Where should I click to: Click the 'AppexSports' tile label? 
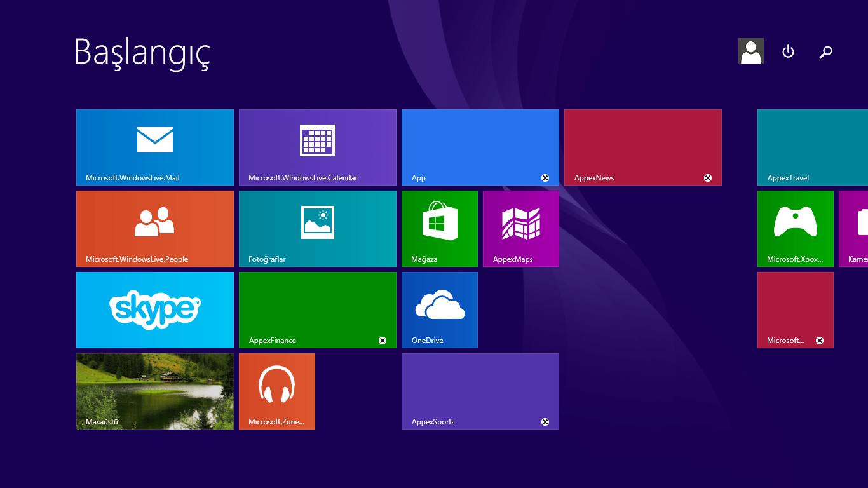(x=433, y=422)
